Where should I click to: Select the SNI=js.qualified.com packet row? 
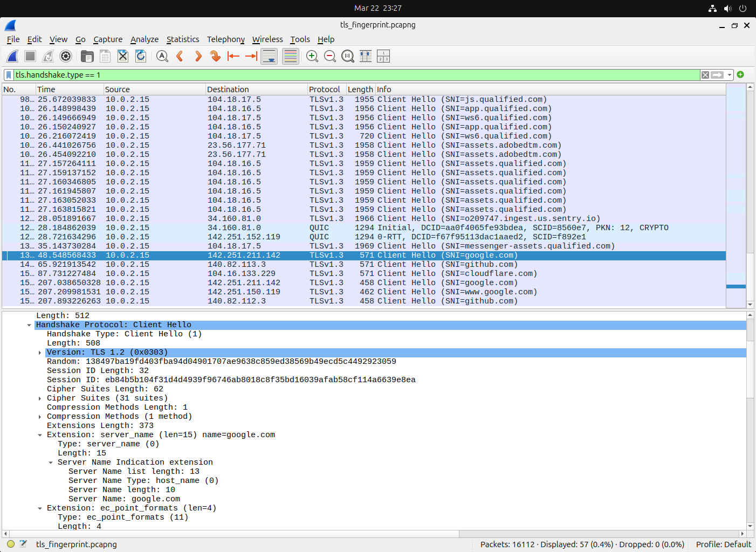coord(364,100)
